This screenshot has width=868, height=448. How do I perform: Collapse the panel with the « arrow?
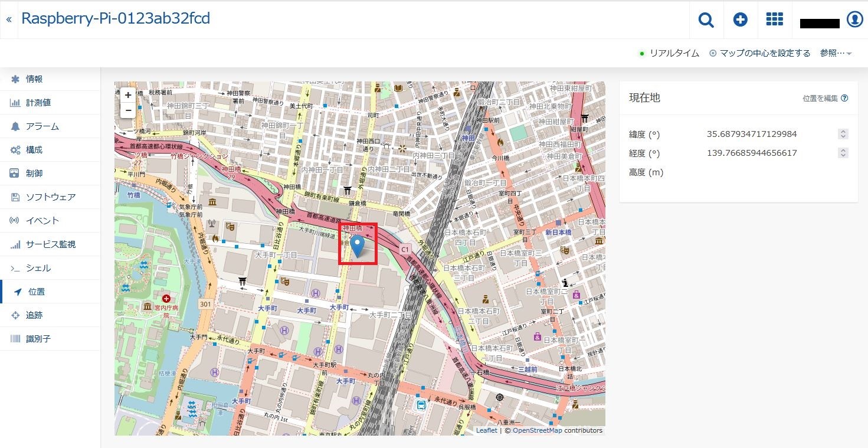(8, 18)
